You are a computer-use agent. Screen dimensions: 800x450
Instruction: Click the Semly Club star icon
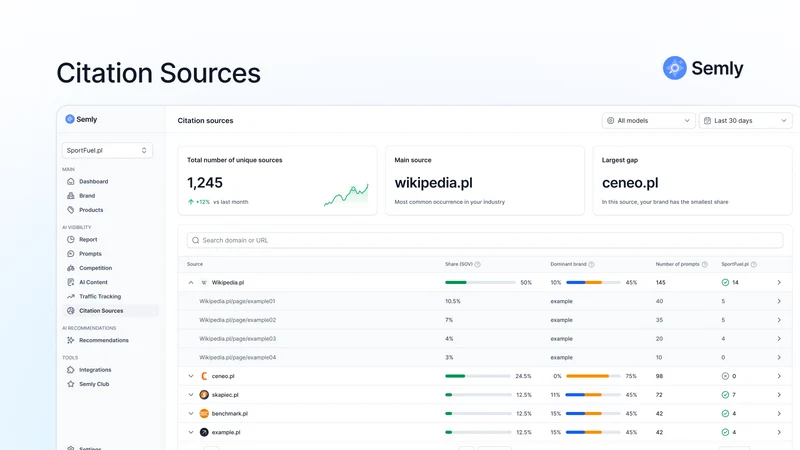point(70,384)
